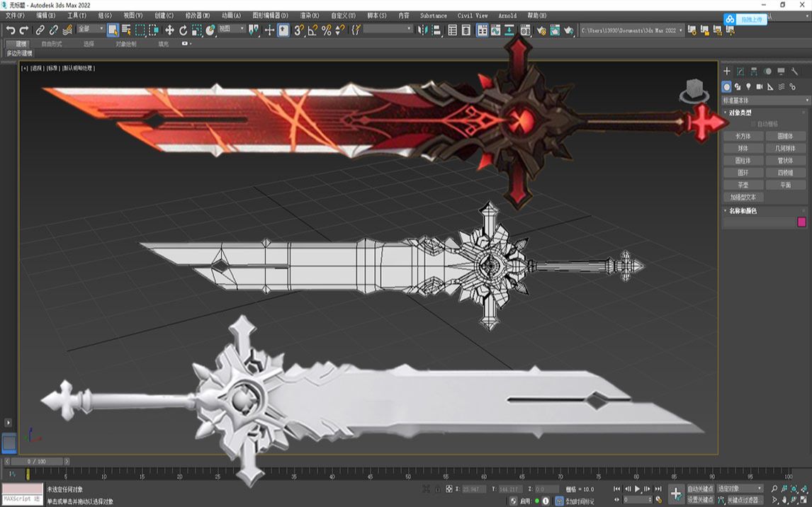
Task: Open the 编辑(E) menu
Action: click(45, 16)
